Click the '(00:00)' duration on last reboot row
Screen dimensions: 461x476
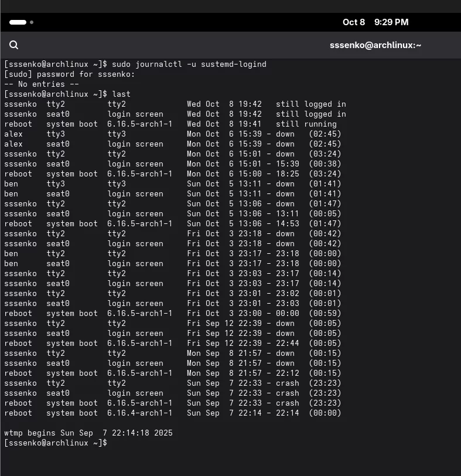coord(325,413)
